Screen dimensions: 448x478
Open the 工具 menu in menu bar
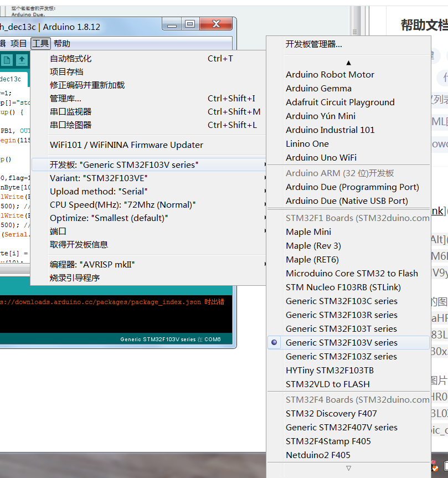tap(40, 43)
